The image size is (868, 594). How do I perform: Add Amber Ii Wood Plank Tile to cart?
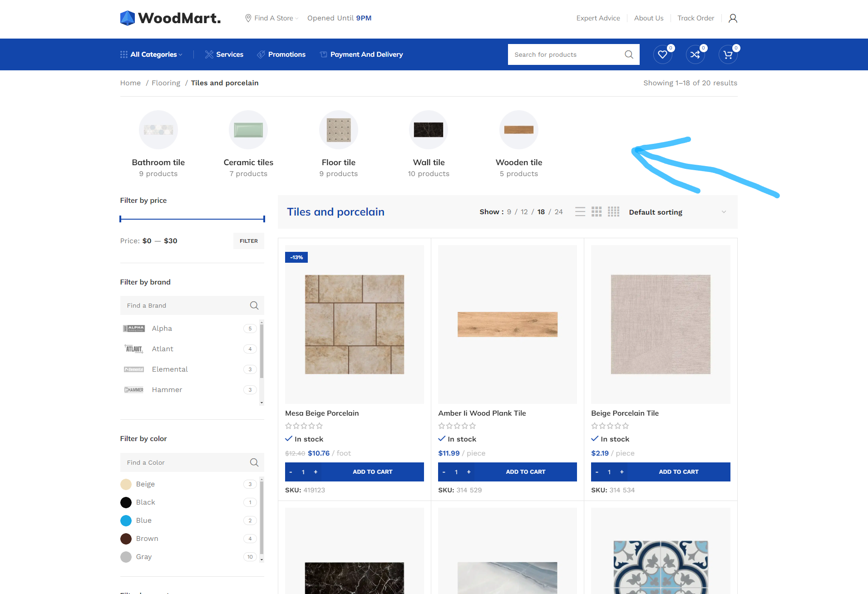coord(526,472)
